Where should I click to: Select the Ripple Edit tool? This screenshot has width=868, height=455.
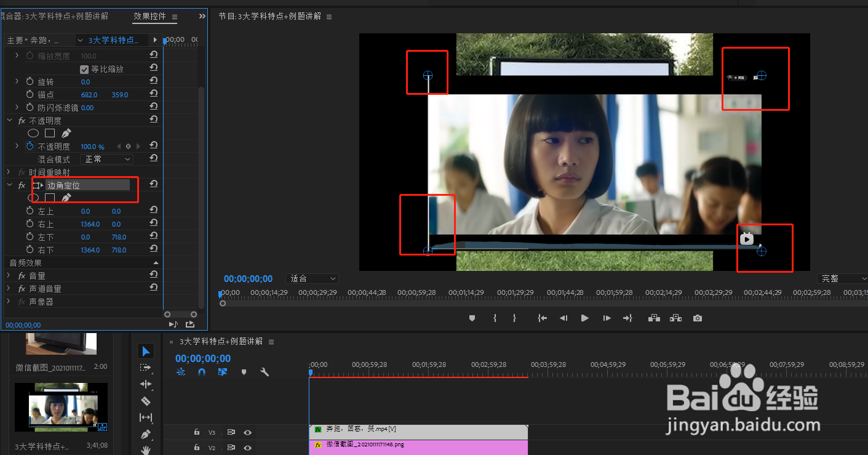tap(145, 384)
